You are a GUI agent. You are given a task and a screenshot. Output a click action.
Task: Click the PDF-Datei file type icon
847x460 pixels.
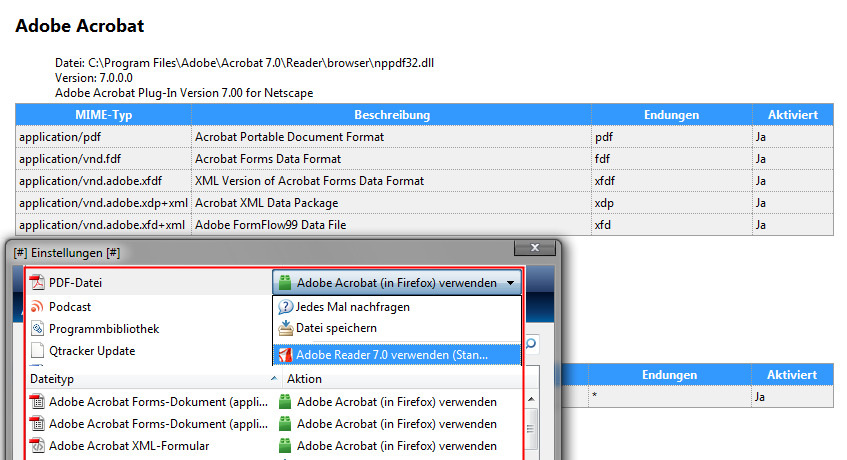37,282
